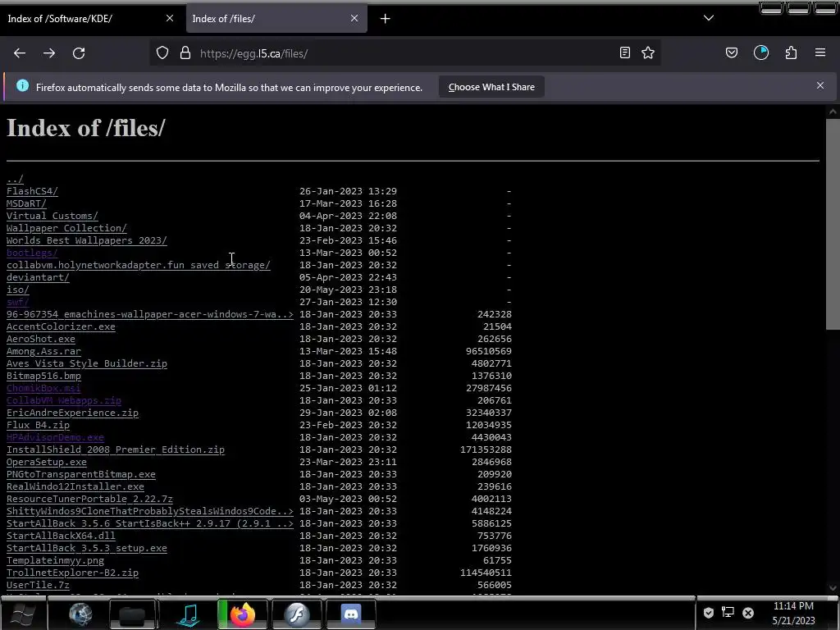
Task: Open the taskbar clock showing 11:14 PM
Action: [793, 614]
